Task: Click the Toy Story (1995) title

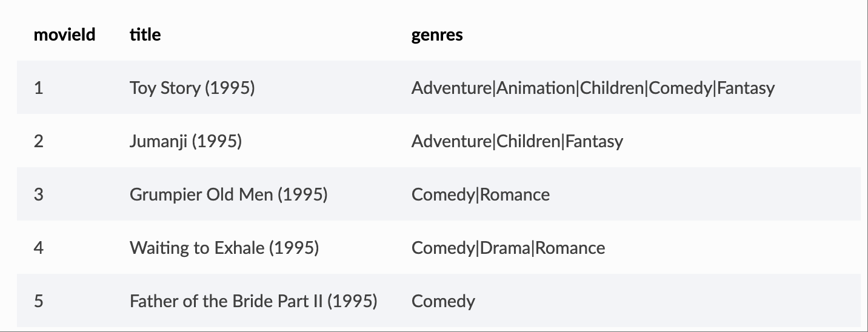Action: point(192,88)
